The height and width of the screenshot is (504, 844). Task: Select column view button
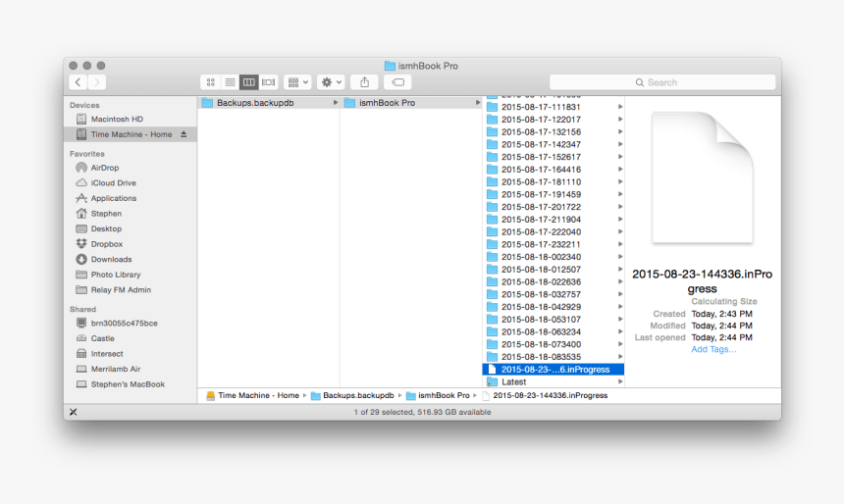[x=248, y=82]
